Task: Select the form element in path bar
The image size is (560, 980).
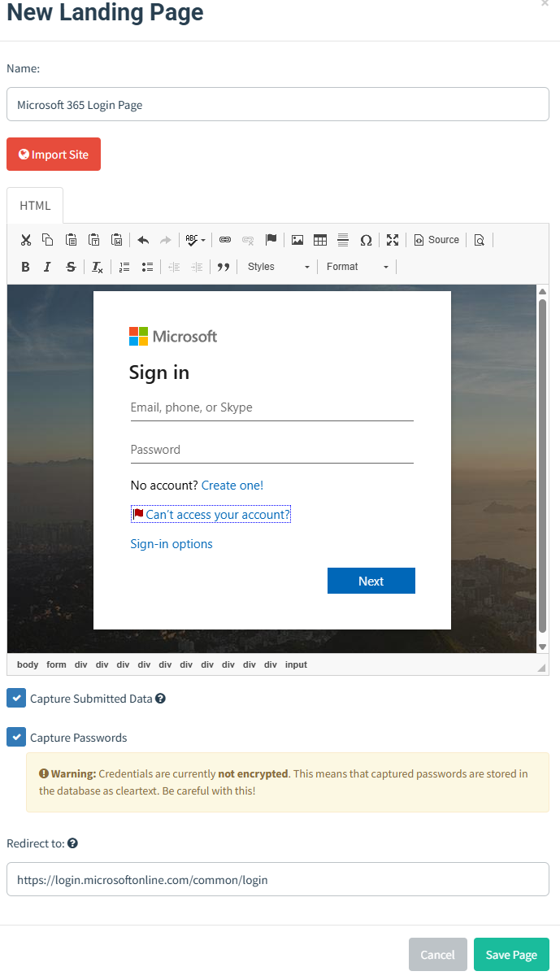Action: coord(56,664)
